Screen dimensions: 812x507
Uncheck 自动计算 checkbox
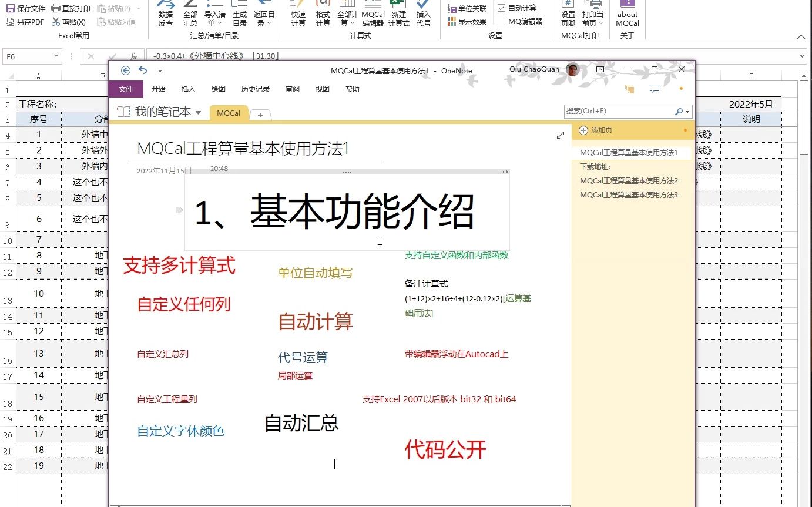pos(501,8)
